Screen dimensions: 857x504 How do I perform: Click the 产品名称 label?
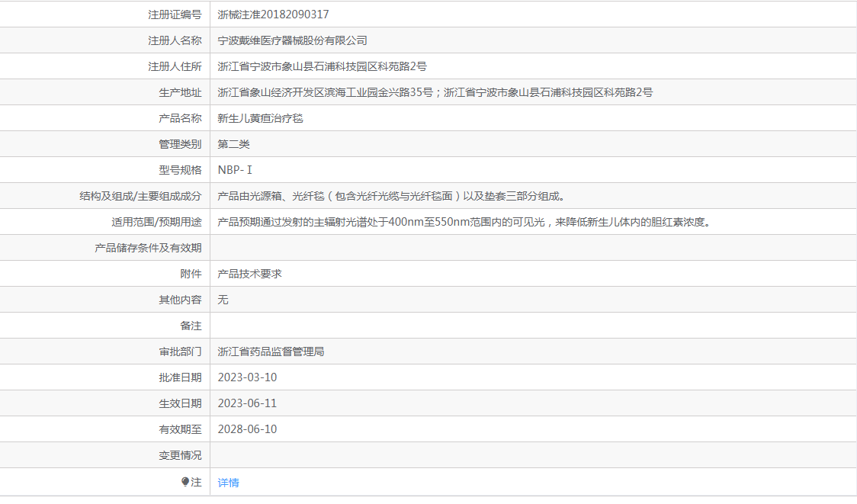(181, 119)
